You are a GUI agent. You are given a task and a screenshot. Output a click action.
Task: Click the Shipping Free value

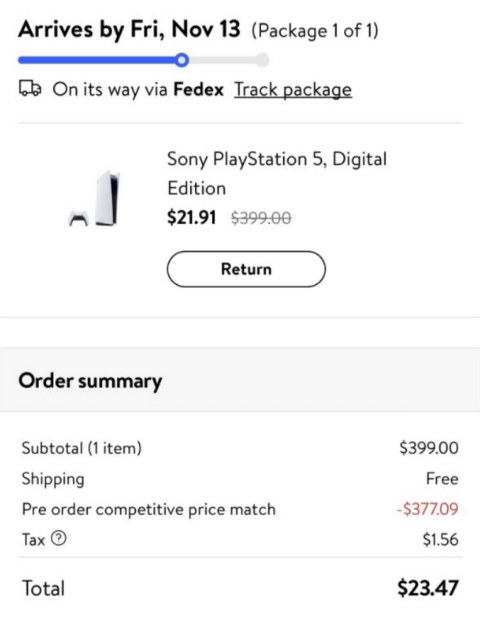(x=442, y=479)
